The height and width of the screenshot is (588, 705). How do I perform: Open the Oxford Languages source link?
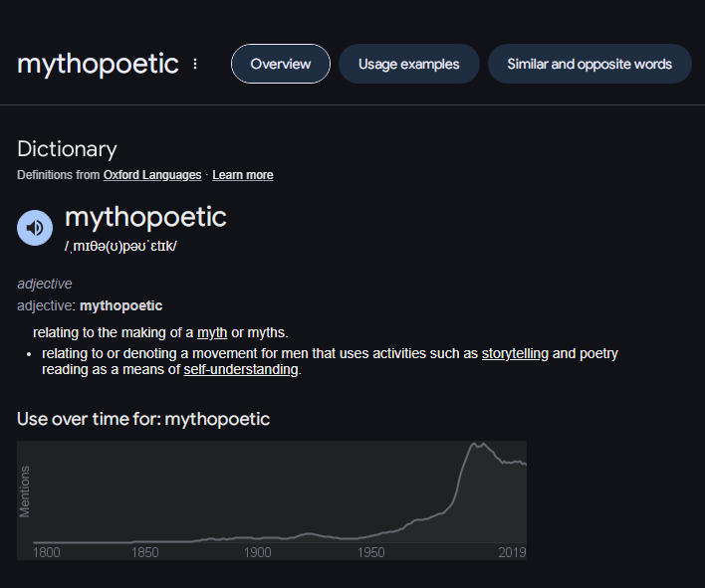point(152,175)
